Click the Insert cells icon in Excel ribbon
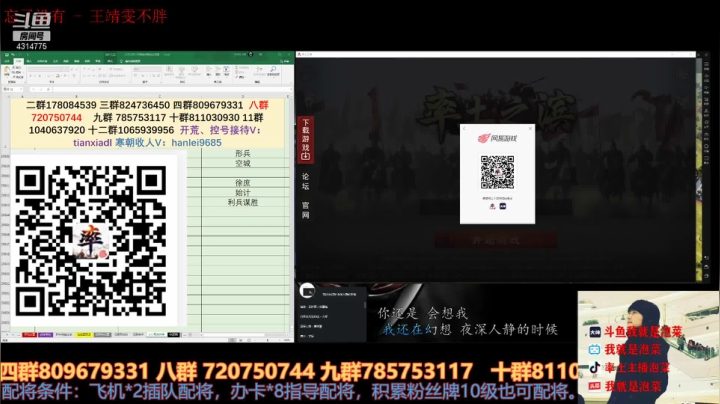Viewport: 720px width, 404px height. point(209,69)
